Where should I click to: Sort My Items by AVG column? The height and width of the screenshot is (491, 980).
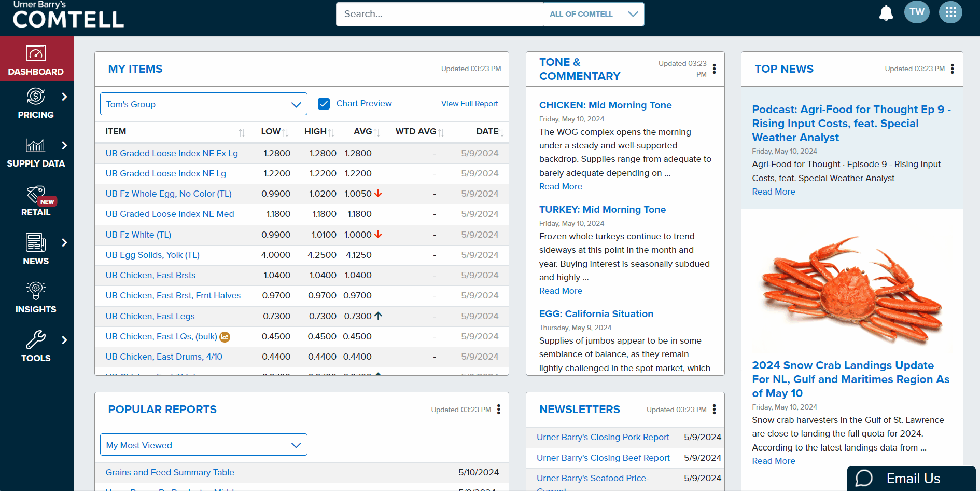(x=377, y=132)
